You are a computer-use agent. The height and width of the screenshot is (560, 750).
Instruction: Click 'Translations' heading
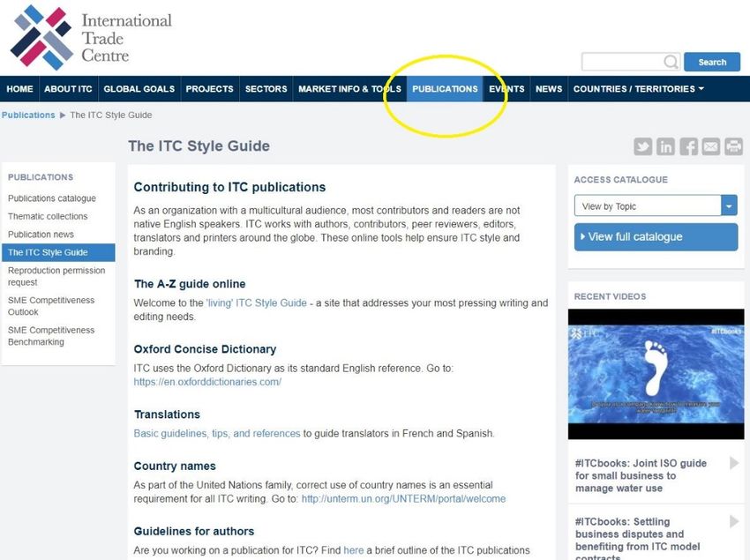167,414
